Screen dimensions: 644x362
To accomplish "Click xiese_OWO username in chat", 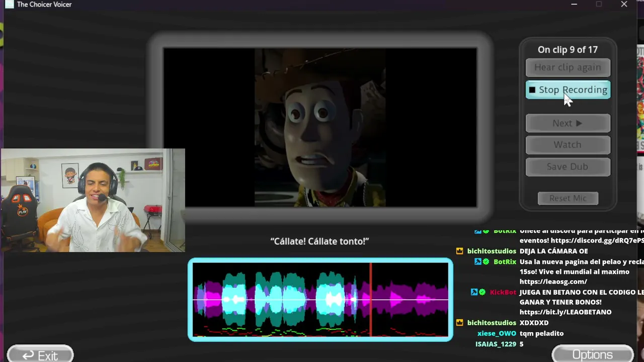I will (497, 333).
